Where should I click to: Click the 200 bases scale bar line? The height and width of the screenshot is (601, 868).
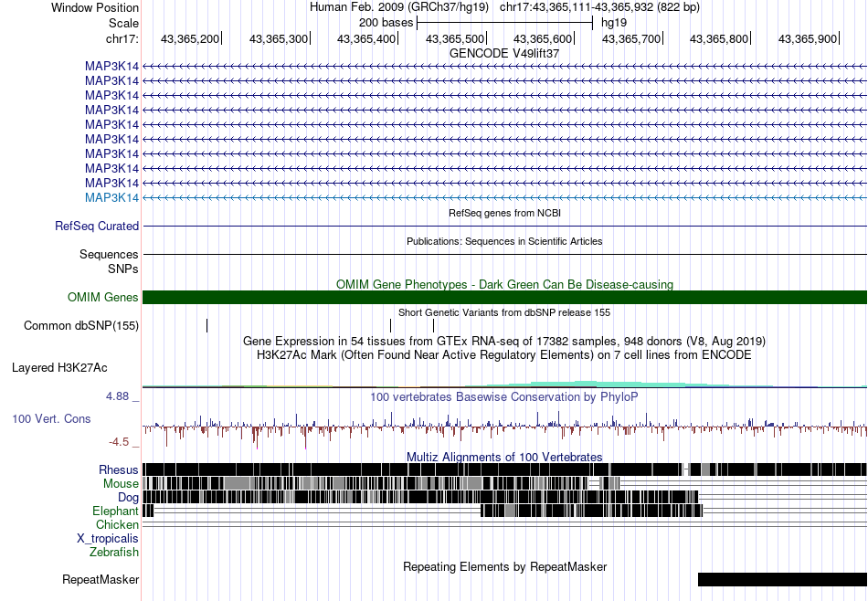[x=505, y=23]
